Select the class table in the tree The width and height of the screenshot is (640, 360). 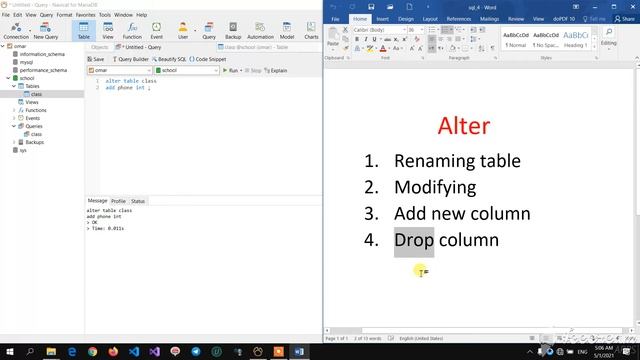click(36, 94)
